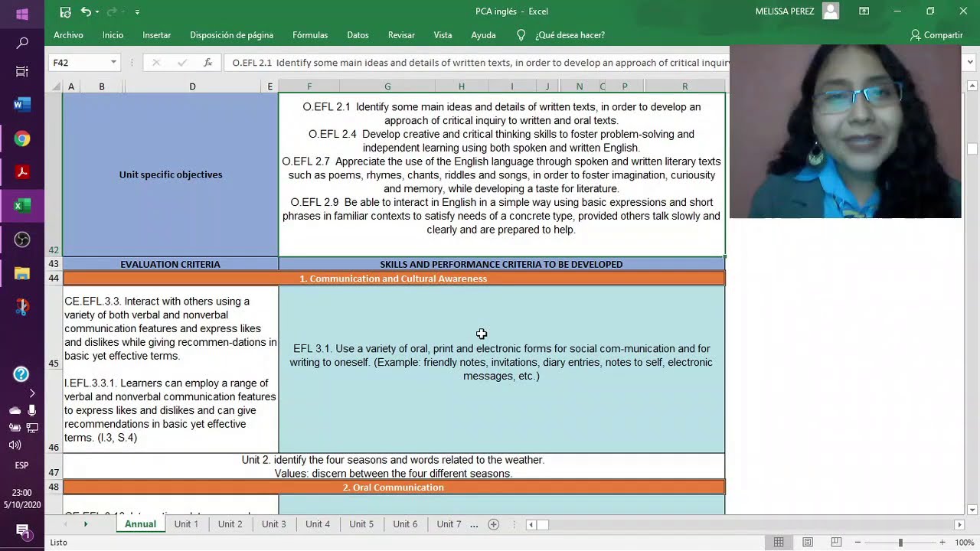The height and width of the screenshot is (551, 980).
Task: Switch to the Unit 7 sheet tab
Action: click(x=449, y=524)
